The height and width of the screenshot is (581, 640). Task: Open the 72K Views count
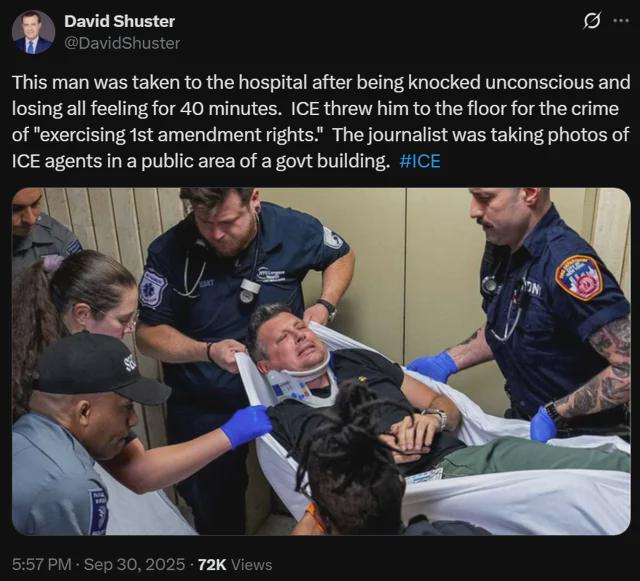[235, 565]
